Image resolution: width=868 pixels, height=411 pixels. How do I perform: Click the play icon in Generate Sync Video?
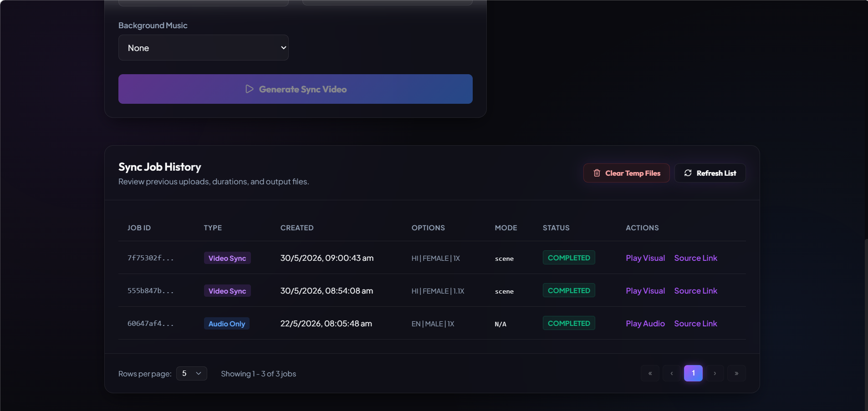point(249,89)
